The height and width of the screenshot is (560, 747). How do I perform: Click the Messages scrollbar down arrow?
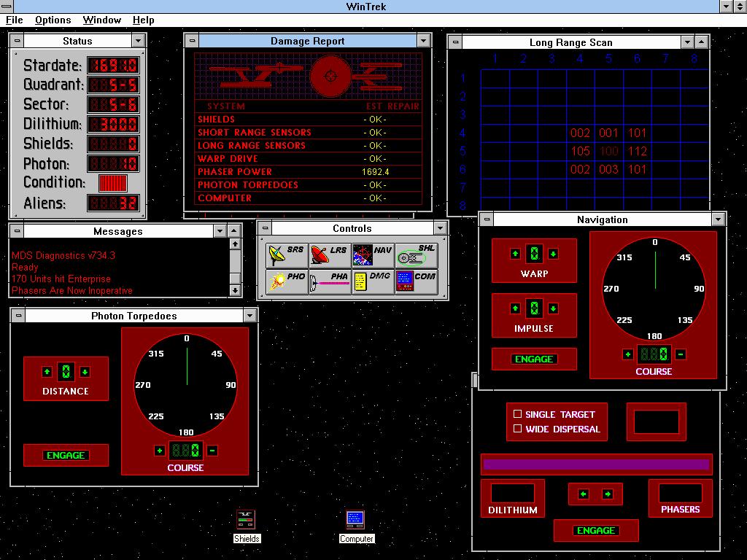235,290
